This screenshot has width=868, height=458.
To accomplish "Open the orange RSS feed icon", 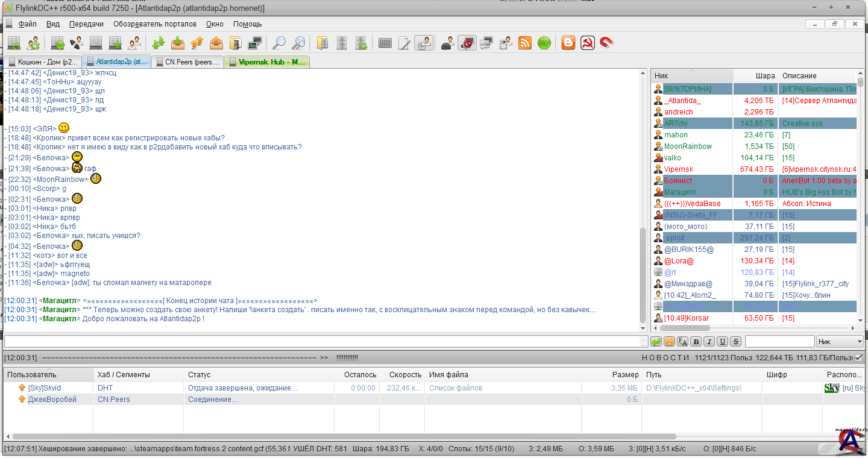I will tap(525, 43).
